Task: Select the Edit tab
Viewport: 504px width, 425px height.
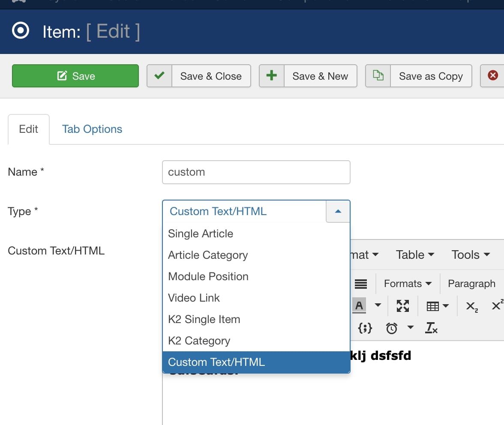Action: 28,129
